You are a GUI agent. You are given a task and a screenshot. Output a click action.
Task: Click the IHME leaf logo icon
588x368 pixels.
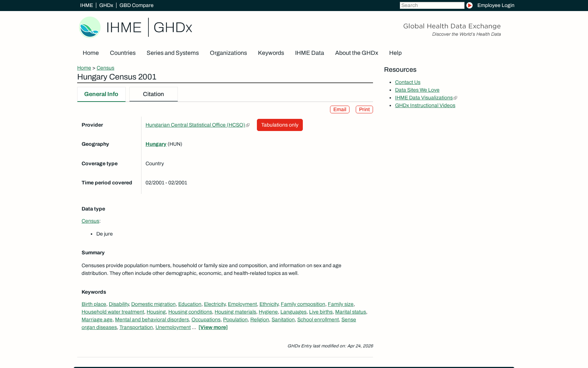tap(90, 27)
